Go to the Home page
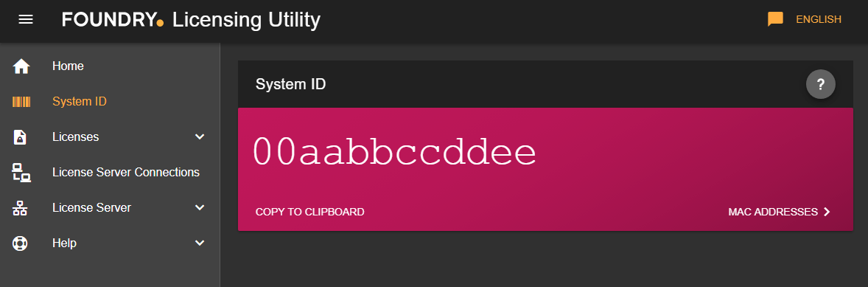 click(x=68, y=66)
